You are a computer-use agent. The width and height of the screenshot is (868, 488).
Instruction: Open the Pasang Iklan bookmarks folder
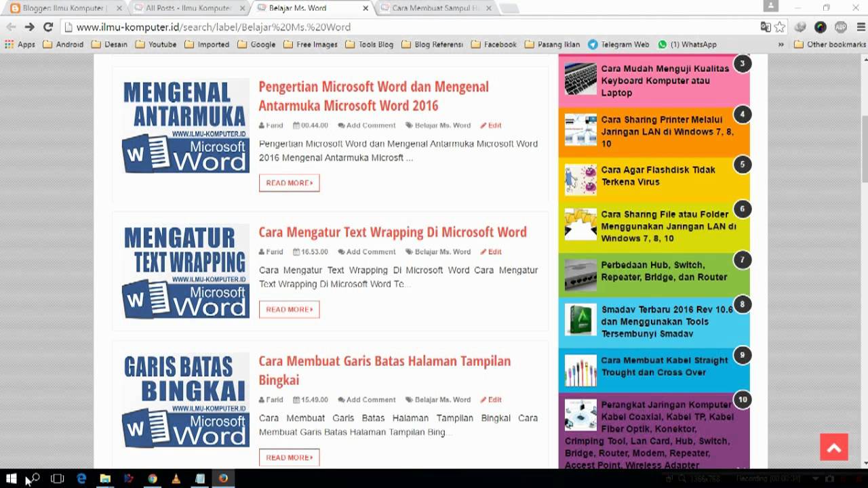click(552, 44)
